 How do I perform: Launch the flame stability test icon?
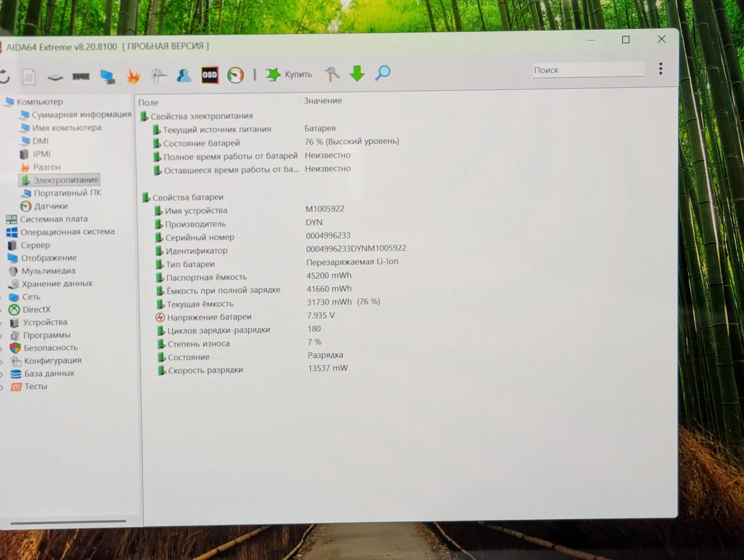click(133, 76)
